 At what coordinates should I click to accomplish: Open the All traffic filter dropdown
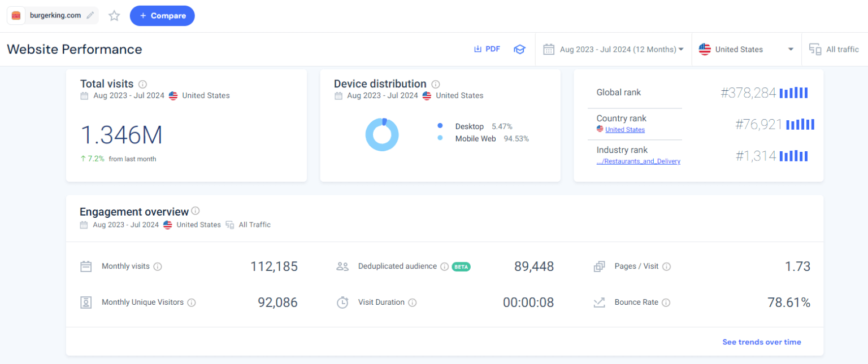pos(834,49)
